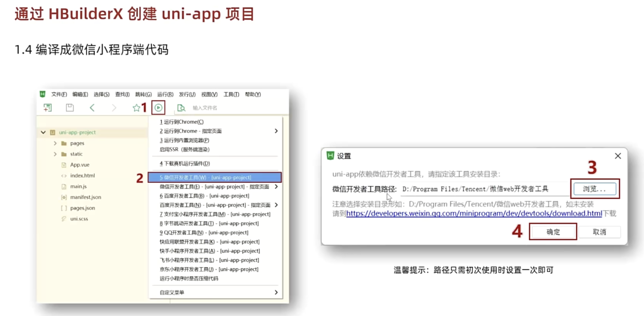Go back with the left arrow icon
Image resolution: width=644 pixels, height=316 pixels.
coord(92,108)
